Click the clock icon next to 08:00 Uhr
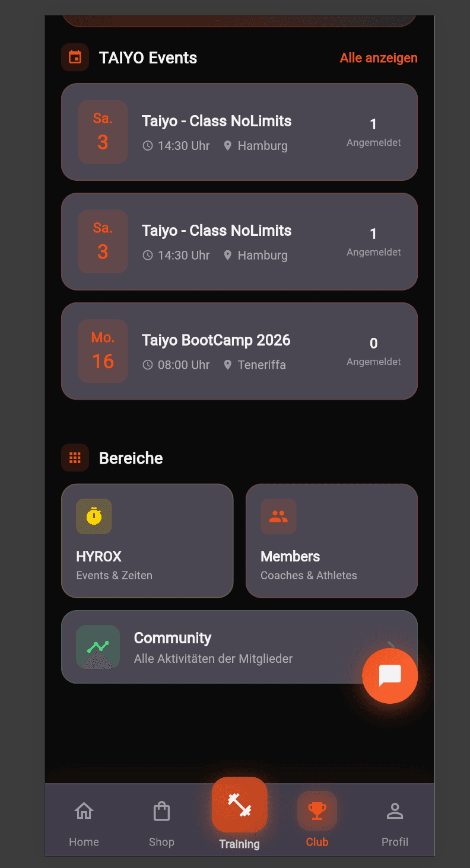Viewport: 470px width, 868px height. [148, 365]
